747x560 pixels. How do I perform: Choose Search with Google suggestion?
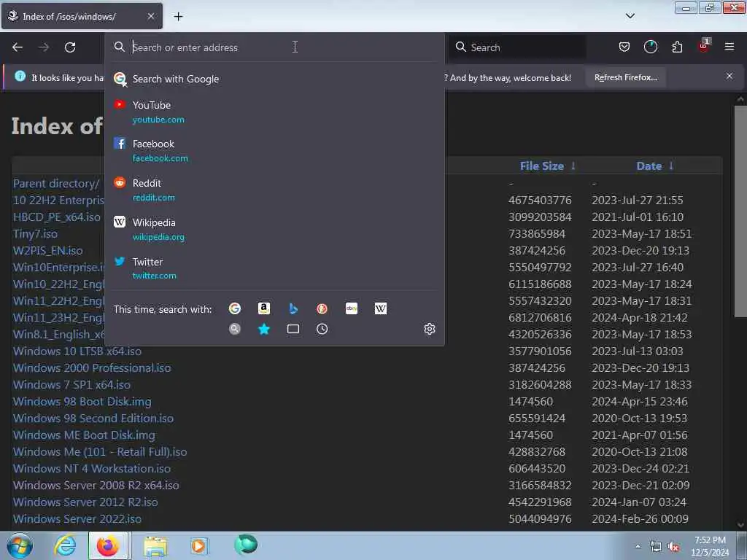coord(275,79)
